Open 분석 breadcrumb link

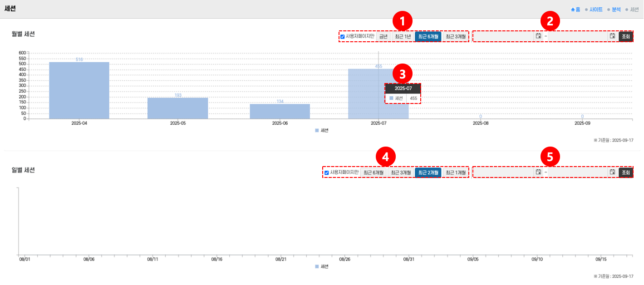tap(616, 10)
